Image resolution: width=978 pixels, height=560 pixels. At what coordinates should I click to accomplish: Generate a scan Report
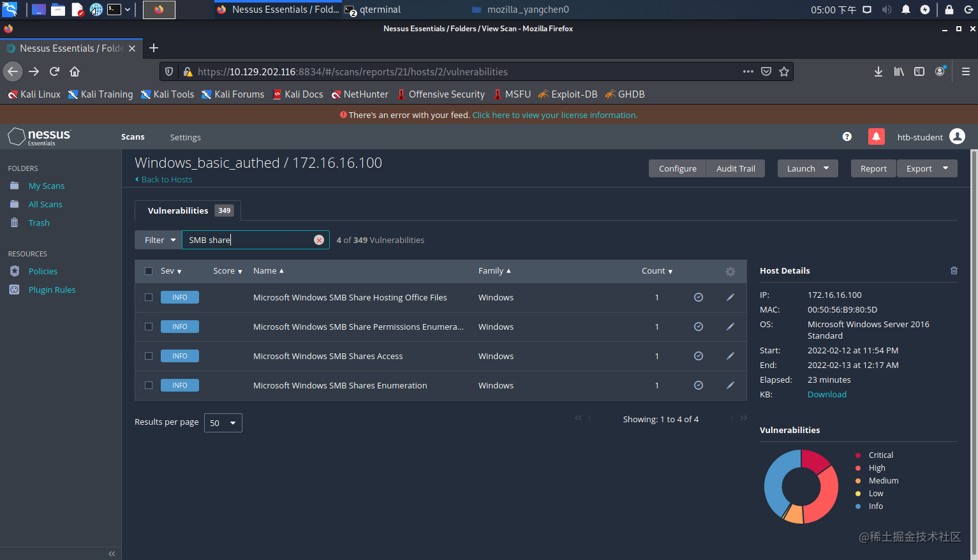tap(873, 168)
